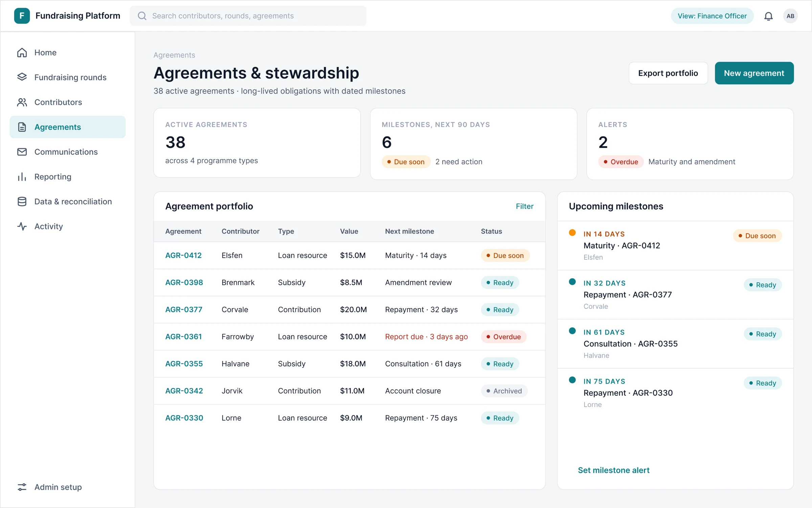Viewport: 812px width, 508px height.
Task: Sort by Agreement column header
Action: (x=183, y=231)
